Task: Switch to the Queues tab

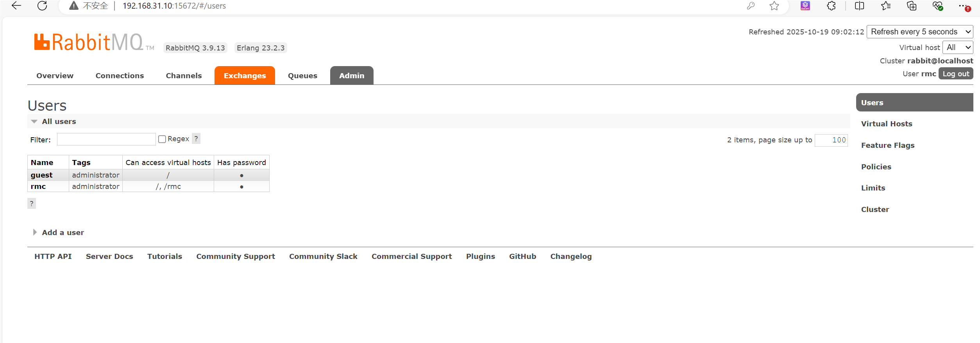Action: 302,75
